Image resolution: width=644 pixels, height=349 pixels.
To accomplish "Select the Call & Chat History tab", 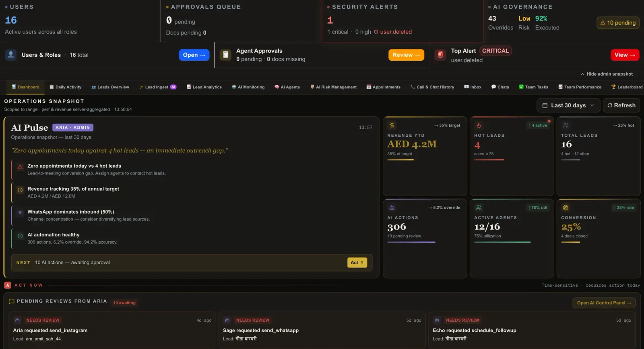I will [432, 87].
